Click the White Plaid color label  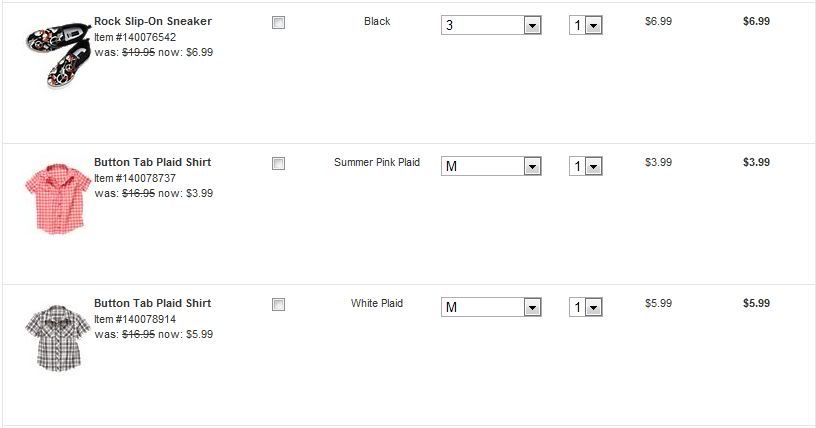(x=377, y=303)
